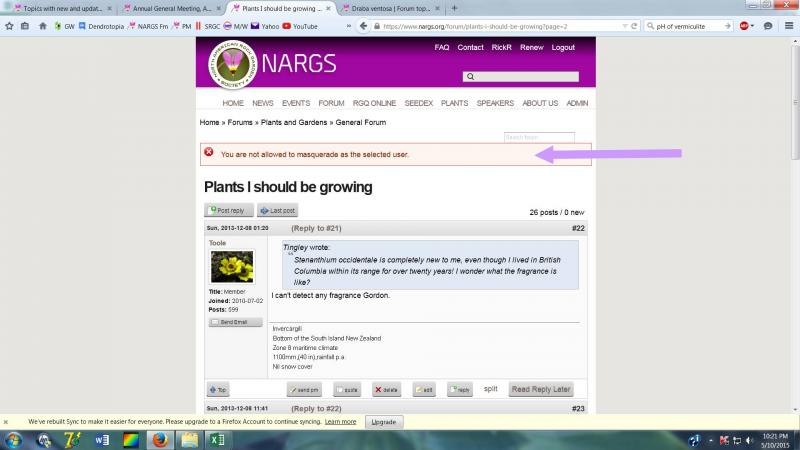Screen dimensions: 800x450
Task: Open a new browser tab with plus button
Action: [x=455, y=8]
